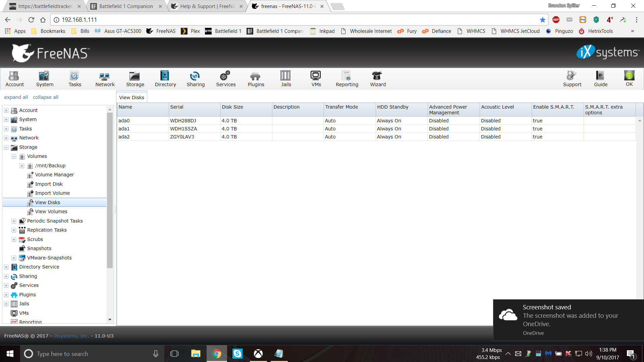Image resolution: width=644 pixels, height=362 pixels.
Task: Open File Explorer from the taskbar
Action: point(196,354)
